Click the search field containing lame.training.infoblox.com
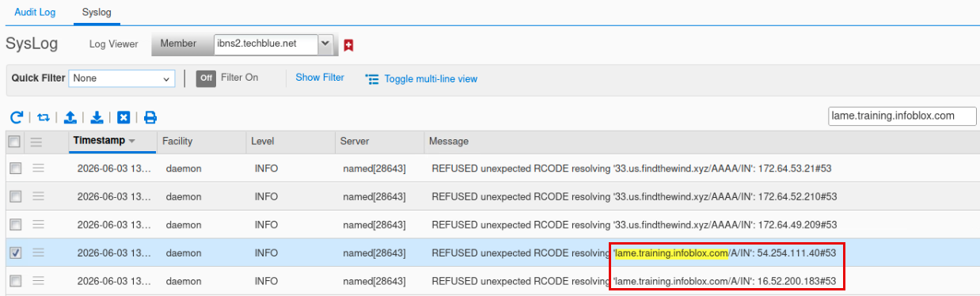Screen dimensions: 980x296 (x=902, y=116)
